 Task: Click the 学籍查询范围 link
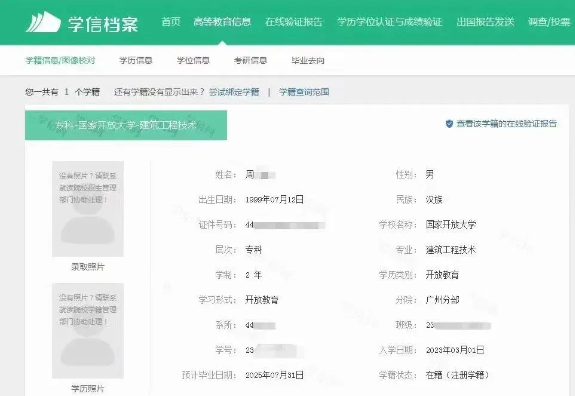point(304,92)
